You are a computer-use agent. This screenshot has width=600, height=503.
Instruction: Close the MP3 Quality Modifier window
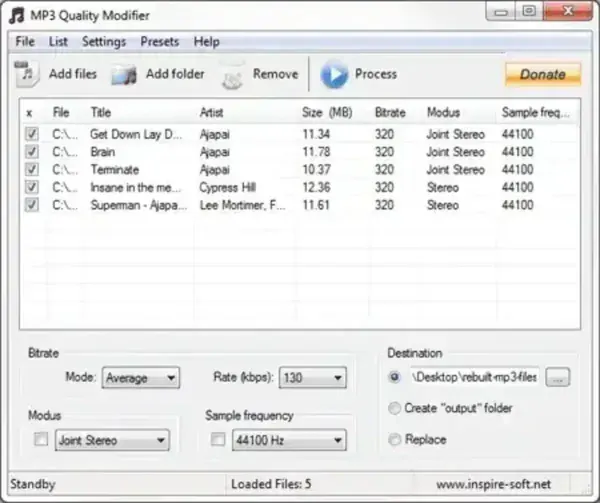(x=568, y=11)
